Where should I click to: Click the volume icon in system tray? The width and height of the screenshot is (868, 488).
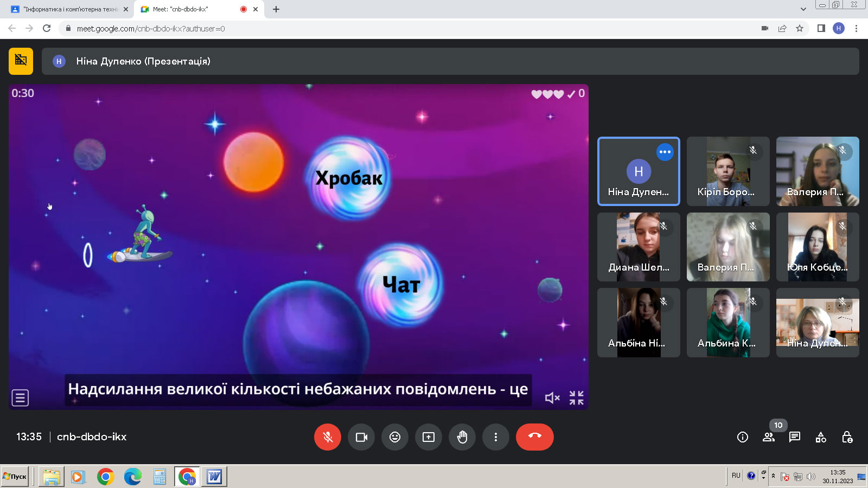811,477
